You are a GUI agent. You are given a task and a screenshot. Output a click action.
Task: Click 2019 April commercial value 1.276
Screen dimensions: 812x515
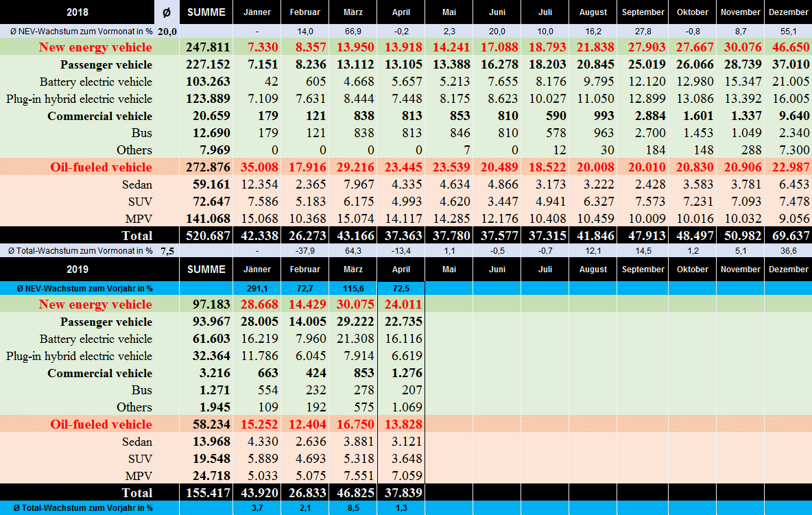pyautogui.click(x=407, y=372)
